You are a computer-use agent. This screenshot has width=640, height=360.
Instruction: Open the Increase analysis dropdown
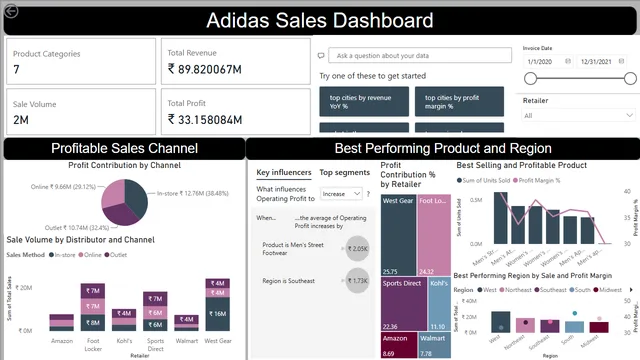click(341, 194)
